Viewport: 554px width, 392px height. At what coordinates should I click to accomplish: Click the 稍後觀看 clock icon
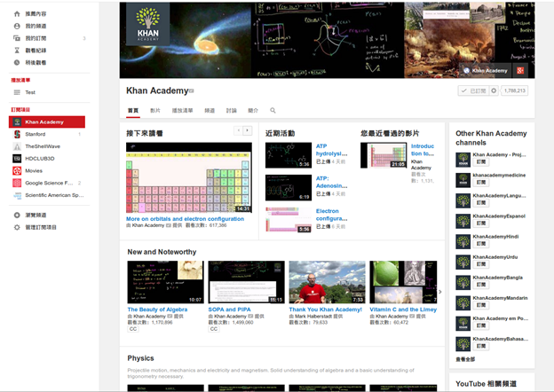(x=17, y=62)
